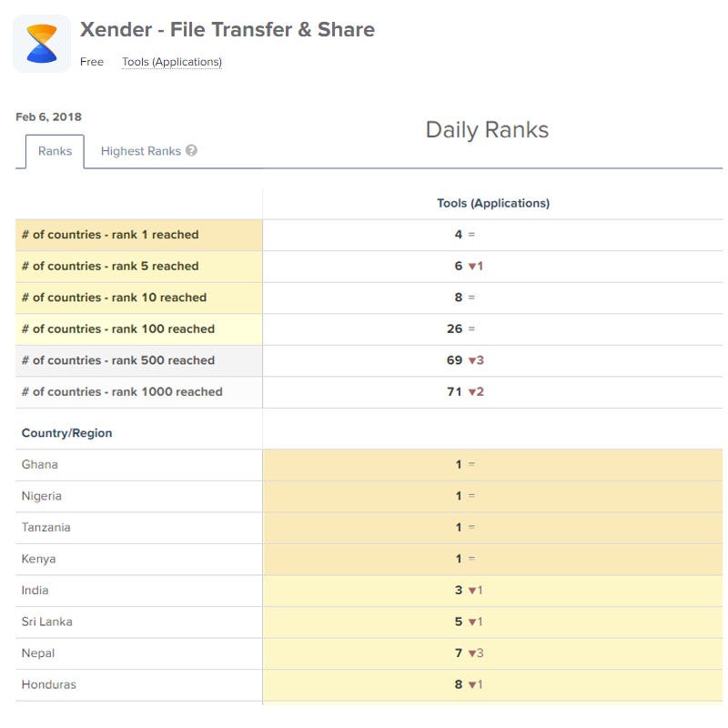
Task: Click the India rank value 3
Action: pyautogui.click(x=459, y=591)
